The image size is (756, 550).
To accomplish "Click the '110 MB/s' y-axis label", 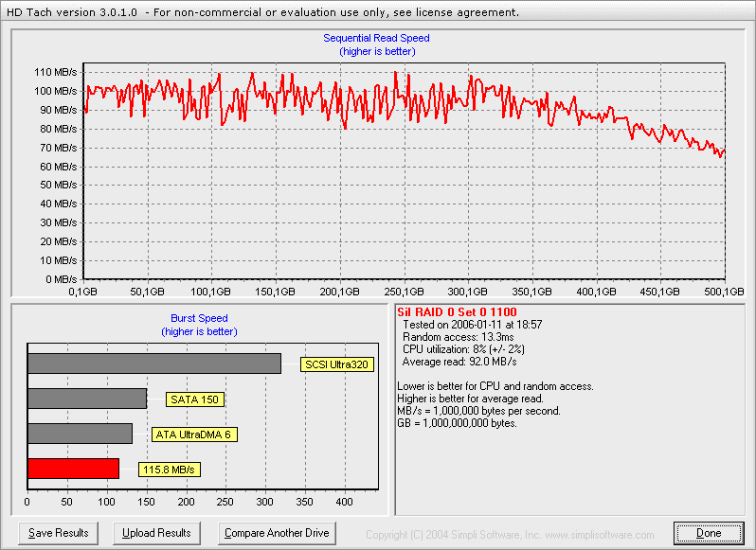I will pyautogui.click(x=56, y=72).
